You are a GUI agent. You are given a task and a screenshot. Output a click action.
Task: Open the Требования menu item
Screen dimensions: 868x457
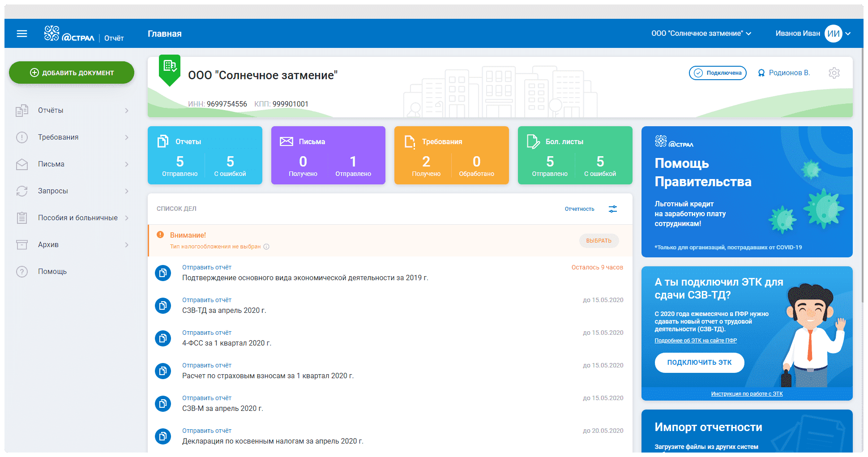click(72, 137)
